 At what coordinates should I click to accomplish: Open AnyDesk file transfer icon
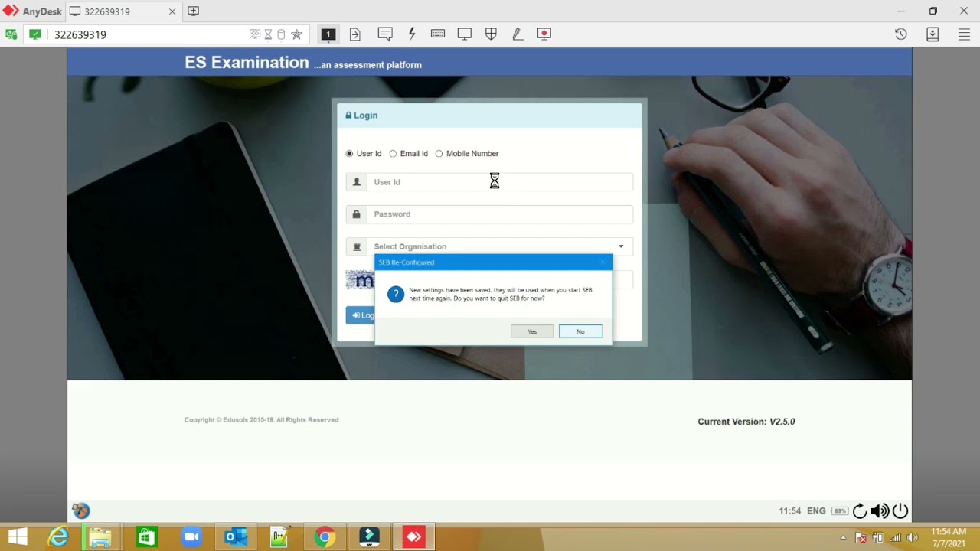355,34
